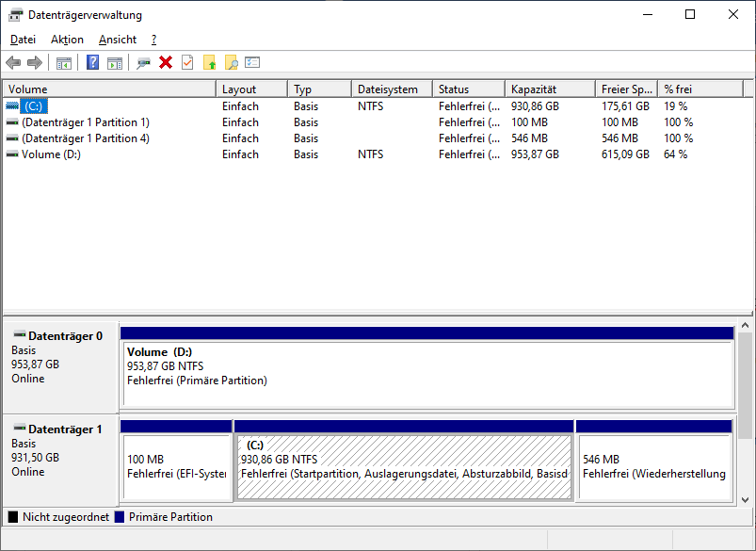Click the 19 % free cell
Screen dimensions: 756x551
(x=675, y=106)
